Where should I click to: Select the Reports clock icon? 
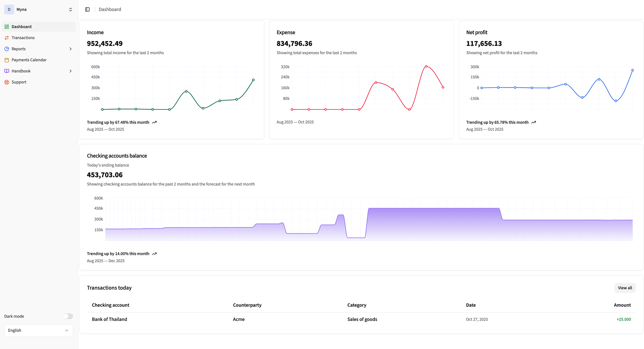pyautogui.click(x=7, y=49)
